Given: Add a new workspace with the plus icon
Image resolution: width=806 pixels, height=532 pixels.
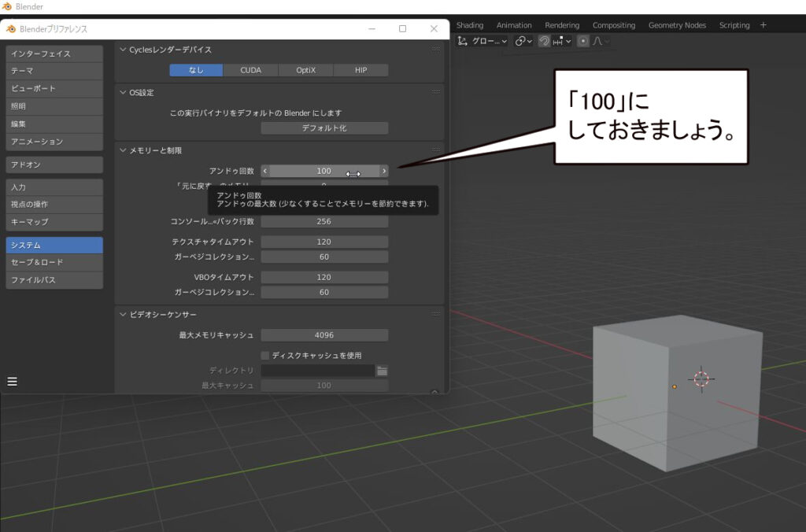Looking at the screenshot, I should tap(763, 25).
